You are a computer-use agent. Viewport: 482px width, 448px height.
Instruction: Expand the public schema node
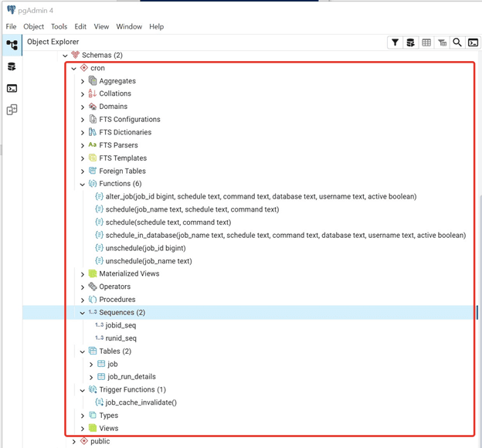(x=74, y=442)
